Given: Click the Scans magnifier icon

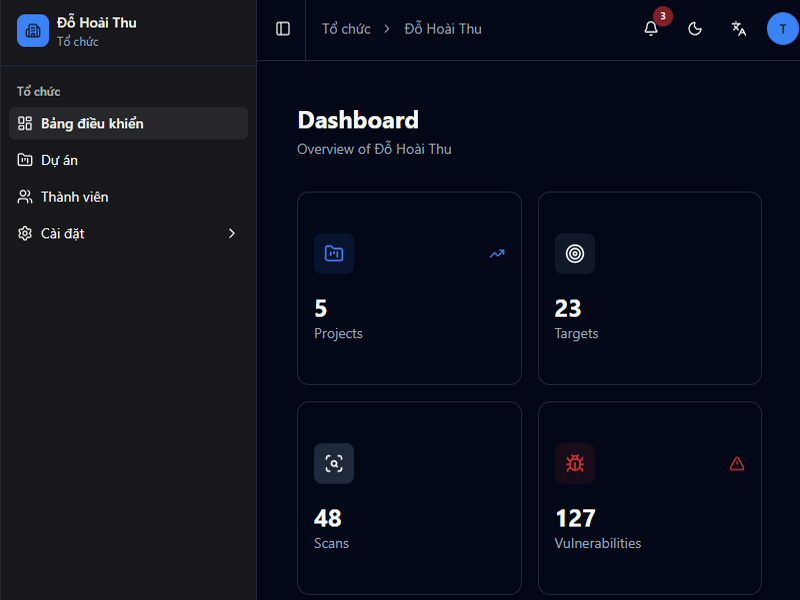Looking at the screenshot, I should click(334, 464).
